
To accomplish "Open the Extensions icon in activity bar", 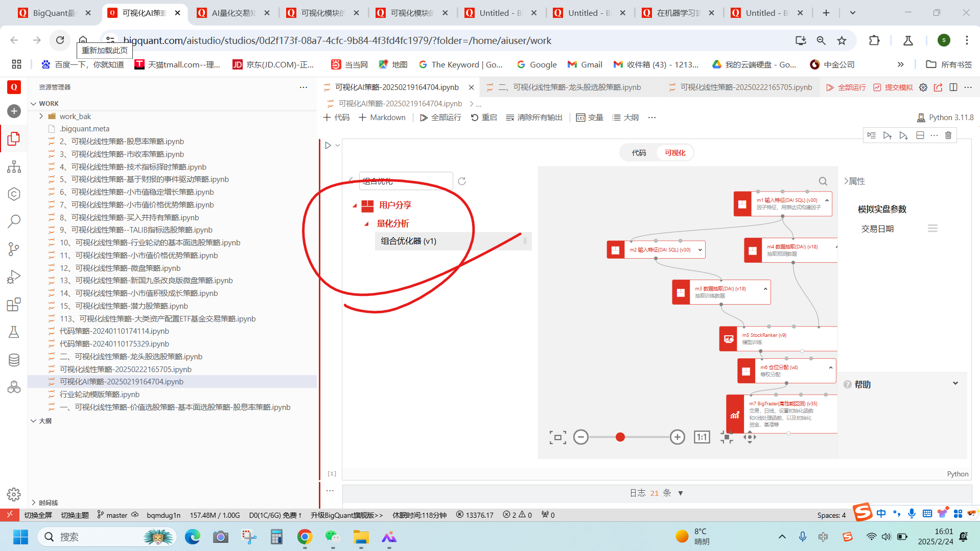I will [14, 305].
